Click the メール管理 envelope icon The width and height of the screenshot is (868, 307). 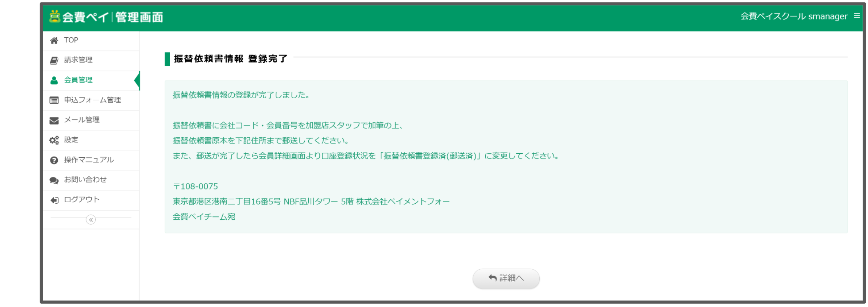(x=54, y=120)
